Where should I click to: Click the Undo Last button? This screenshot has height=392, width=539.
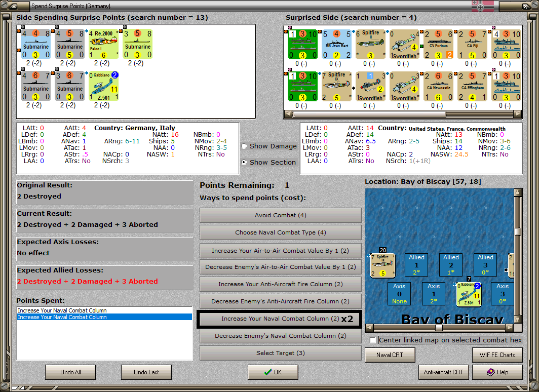146,372
